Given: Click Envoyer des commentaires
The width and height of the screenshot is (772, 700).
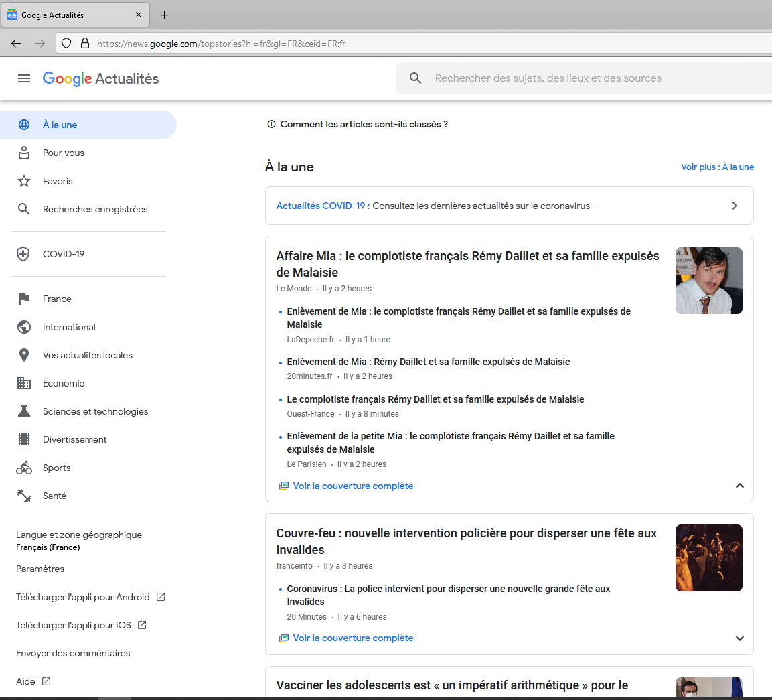Looking at the screenshot, I should (73, 653).
